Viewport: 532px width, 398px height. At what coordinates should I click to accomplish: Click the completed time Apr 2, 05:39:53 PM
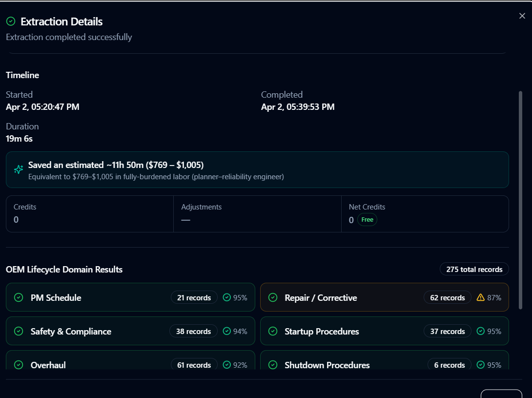(x=298, y=106)
